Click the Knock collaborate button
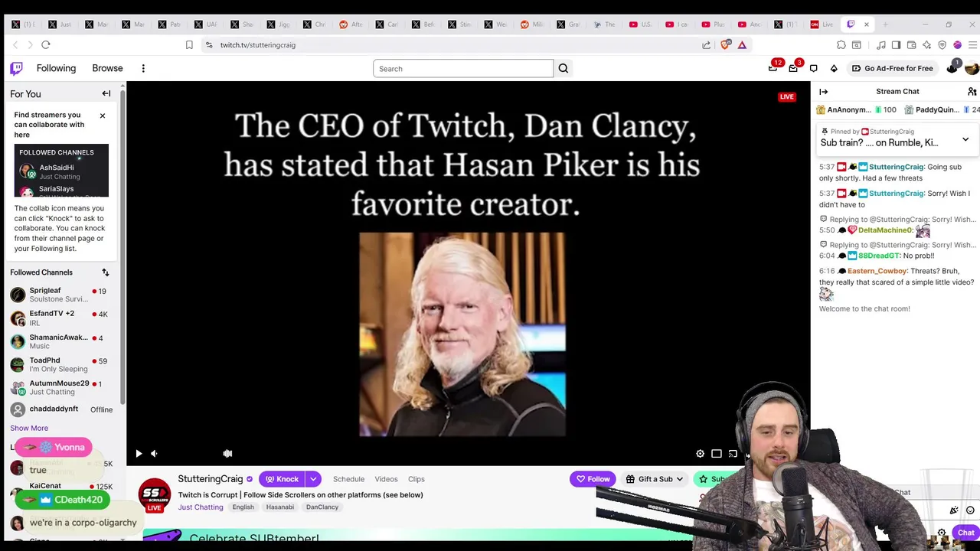 tap(282, 479)
